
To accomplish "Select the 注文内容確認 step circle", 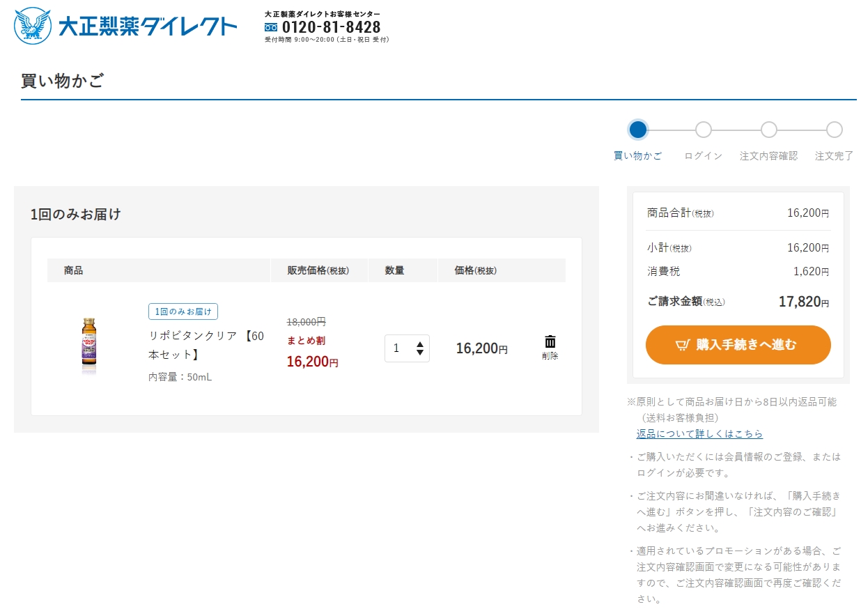I will tap(768, 130).
